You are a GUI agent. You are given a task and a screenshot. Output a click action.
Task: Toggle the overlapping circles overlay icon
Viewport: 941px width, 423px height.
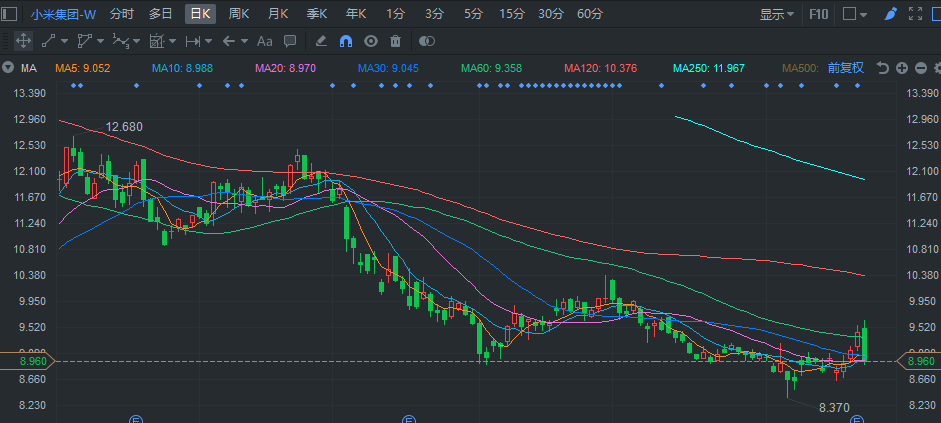(x=426, y=41)
